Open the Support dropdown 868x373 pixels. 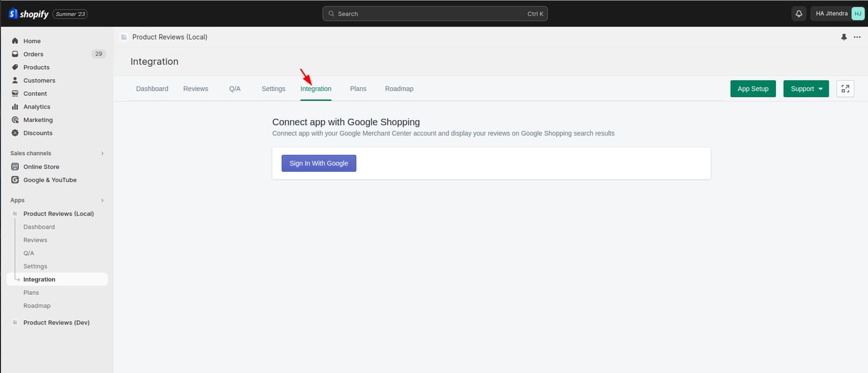point(806,89)
